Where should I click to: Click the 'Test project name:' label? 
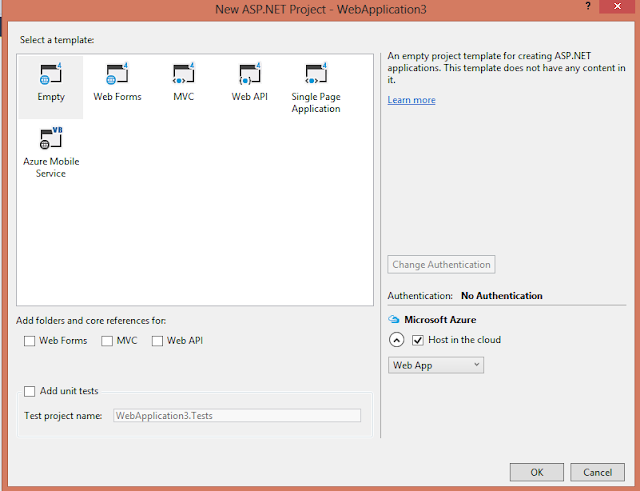pos(63,415)
